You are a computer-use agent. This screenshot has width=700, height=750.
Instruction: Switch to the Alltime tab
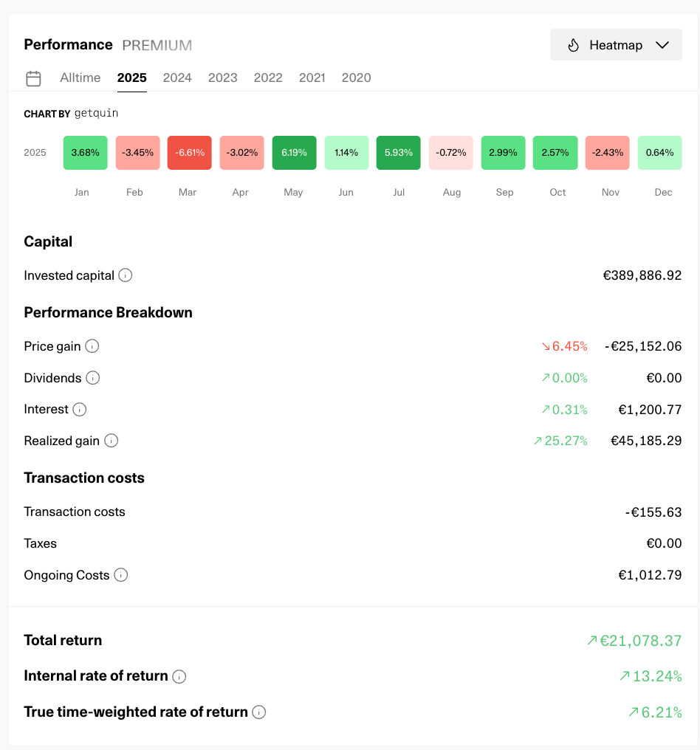(x=80, y=78)
